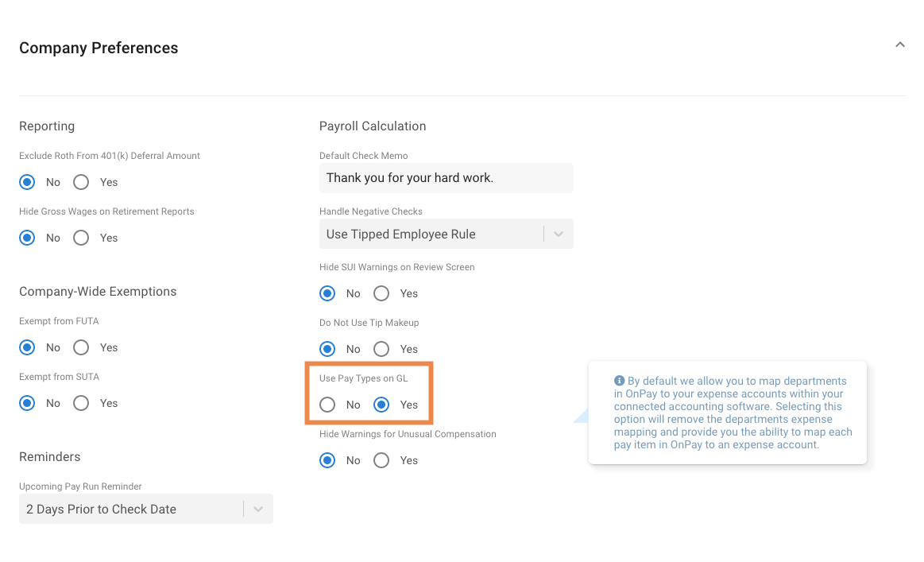Click the Reminders section heading
The width and height of the screenshot is (924, 562).
point(49,456)
